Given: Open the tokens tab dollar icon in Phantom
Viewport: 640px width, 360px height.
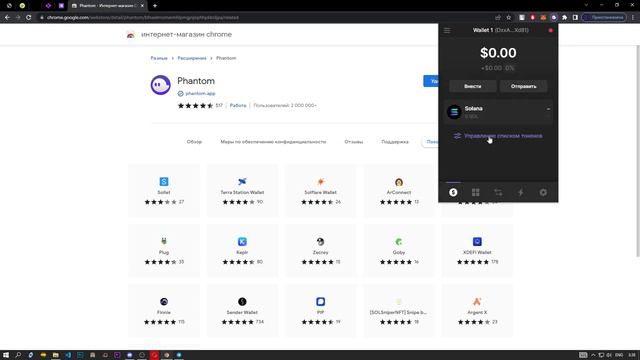Looking at the screenshot, I should coord(453,192).
